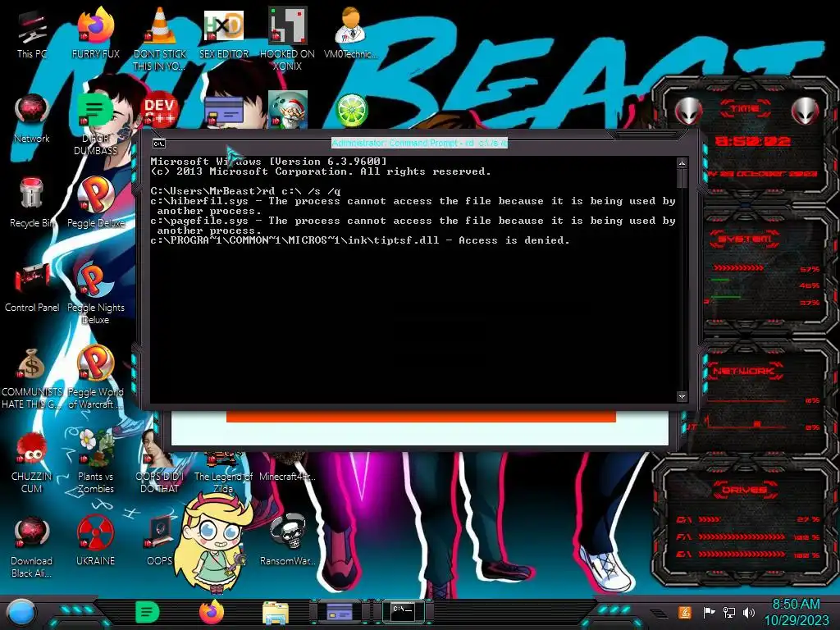Click the tiptsf.dll Access is denied line
840x630 pixels.
tap(360, 240)
